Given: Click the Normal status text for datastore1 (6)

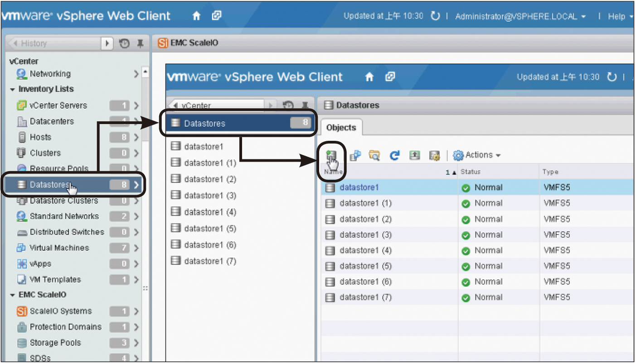Looking at the screenshot, I should [488, 282].
